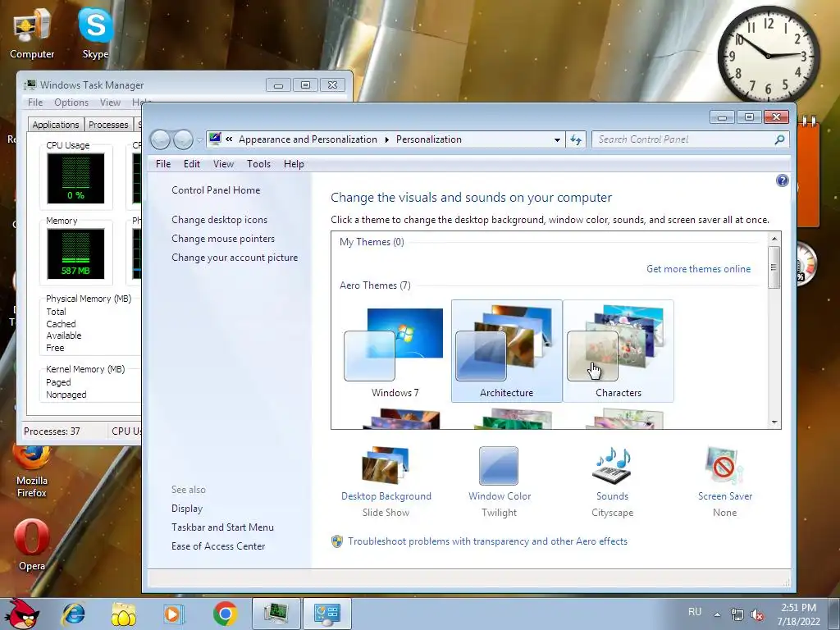Select the Characters theme
Viewport: 840px width, 630px height.
click(619, 351)
